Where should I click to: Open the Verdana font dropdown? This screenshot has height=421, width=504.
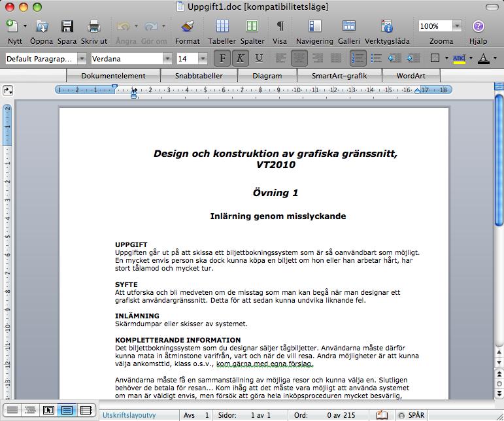[x=167, y=59]
